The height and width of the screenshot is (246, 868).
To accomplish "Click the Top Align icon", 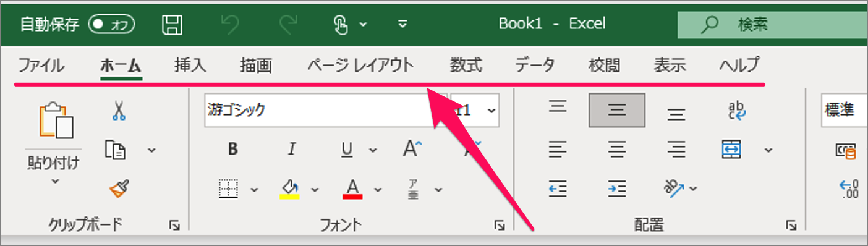I will 558,107.
